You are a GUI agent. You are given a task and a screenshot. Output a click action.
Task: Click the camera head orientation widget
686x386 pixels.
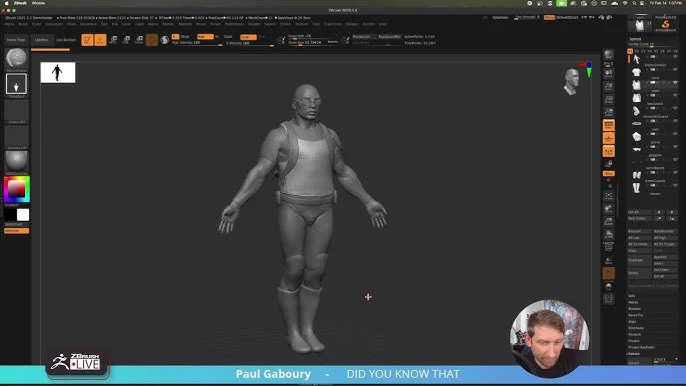[571, 81]
